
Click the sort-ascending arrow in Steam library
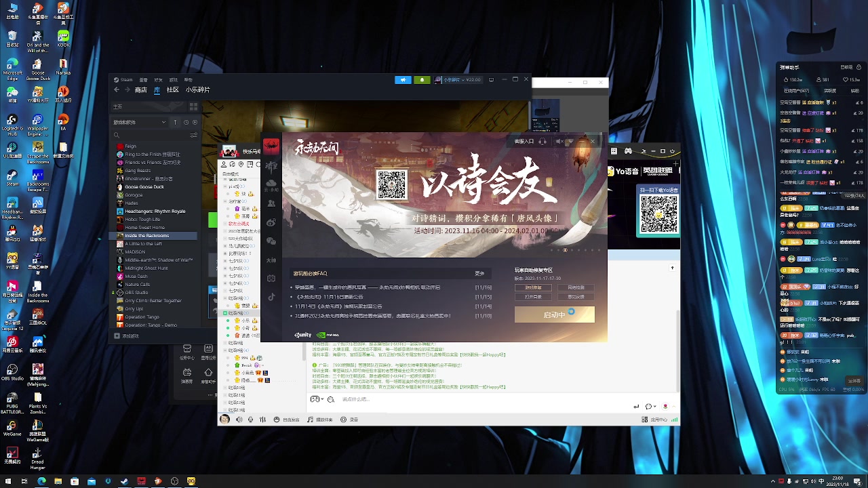click(x=175, y=122)
